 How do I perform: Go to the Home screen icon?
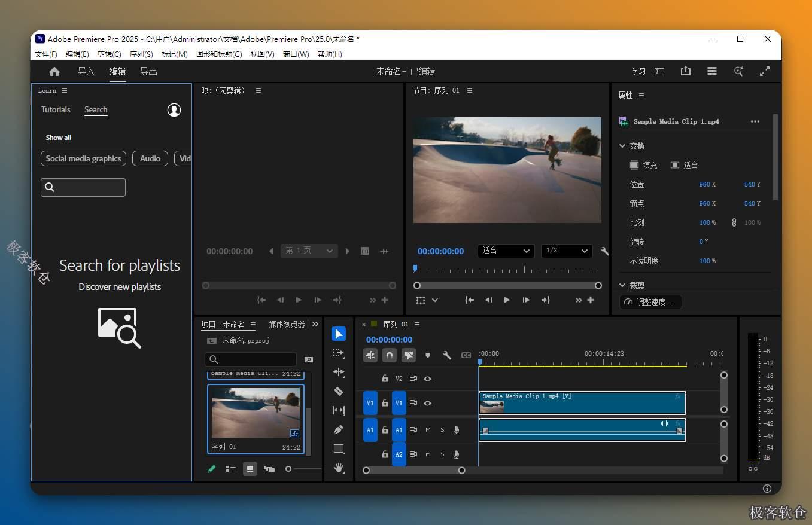(54, 71)
